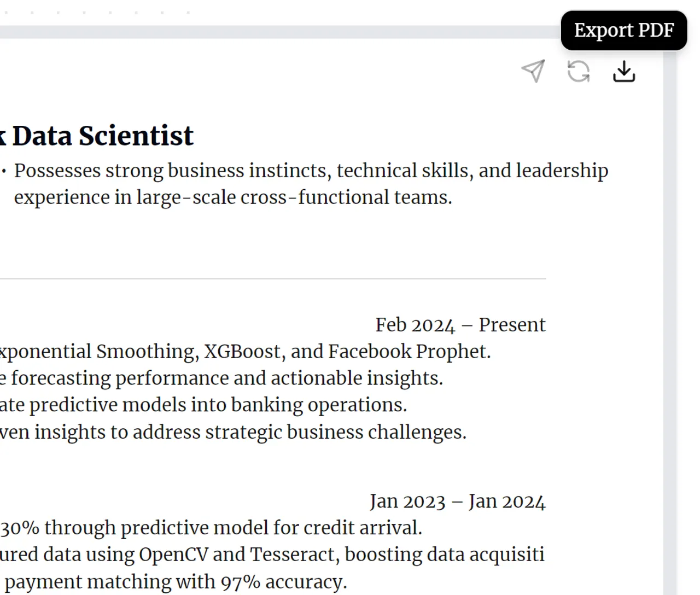Click the black Export PDF tooltip label
The height and width of the screenshot is (595, 700).
click(x=624, y=31)
